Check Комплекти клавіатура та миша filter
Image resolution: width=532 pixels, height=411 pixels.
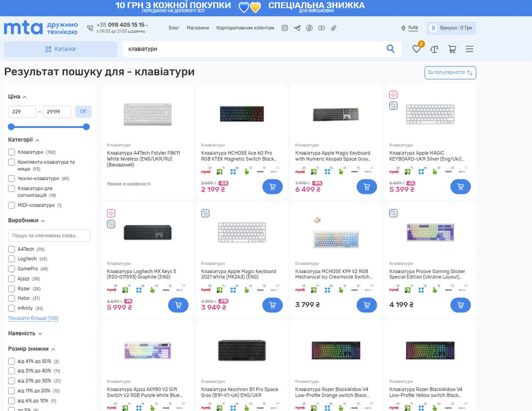(12, 162)
